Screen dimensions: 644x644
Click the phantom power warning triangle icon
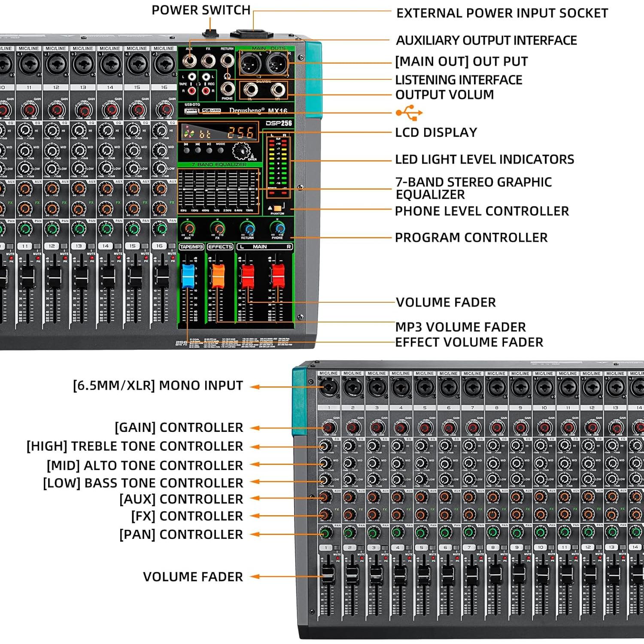[x=270, y=207]
